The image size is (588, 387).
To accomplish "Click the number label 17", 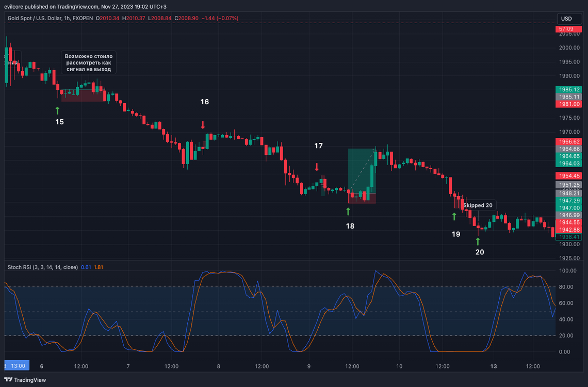I will pyautogui.click(x=318, y=146).
